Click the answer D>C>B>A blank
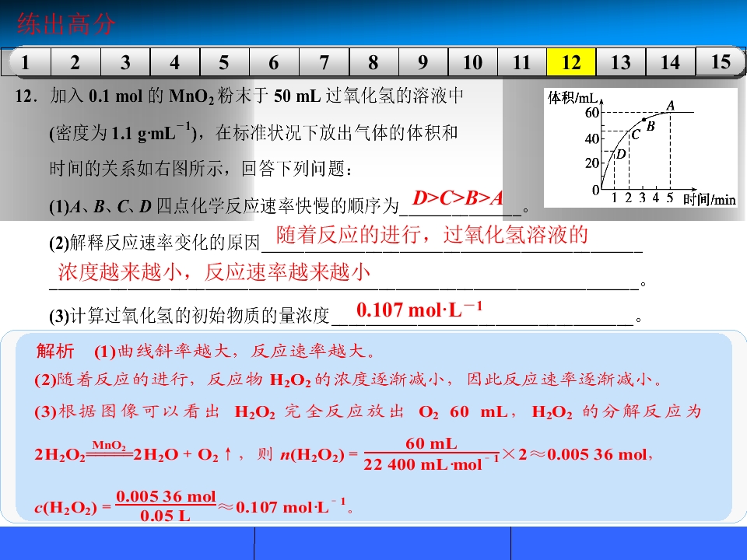The height and width of the screenshot is (560, 747). point(460,202)
